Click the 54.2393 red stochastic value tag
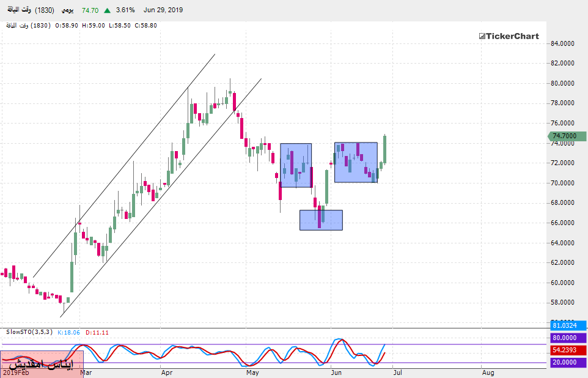The height and width of the screenshot is (378, 588). tap(567, 350)
